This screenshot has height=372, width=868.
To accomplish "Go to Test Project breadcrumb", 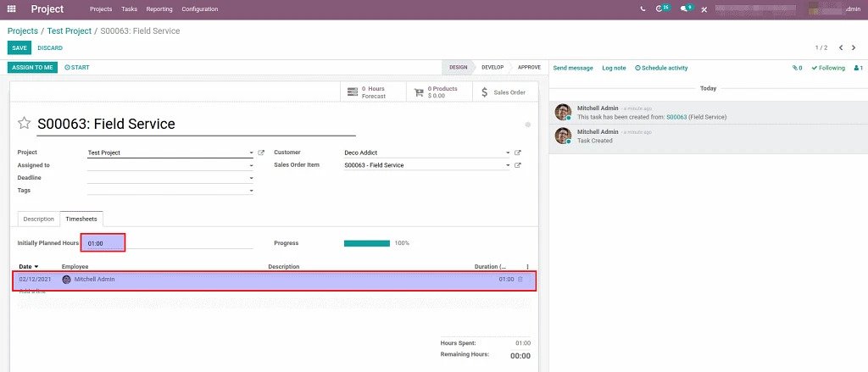I will 70,31.
